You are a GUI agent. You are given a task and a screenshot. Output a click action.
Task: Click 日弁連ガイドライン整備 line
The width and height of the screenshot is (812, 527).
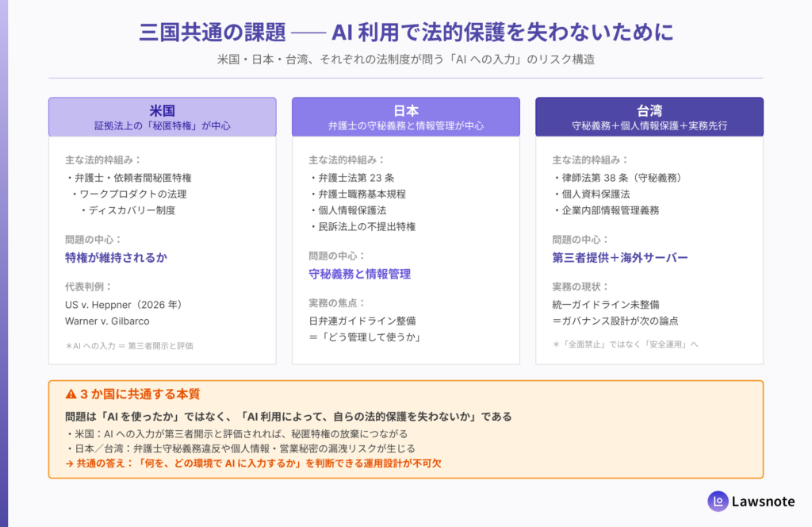[x=362, y=321]
